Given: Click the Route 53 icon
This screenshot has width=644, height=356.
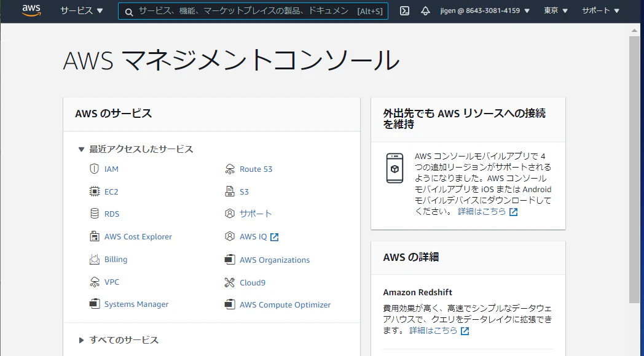Looking at the screenshot, I should point(230,169).
